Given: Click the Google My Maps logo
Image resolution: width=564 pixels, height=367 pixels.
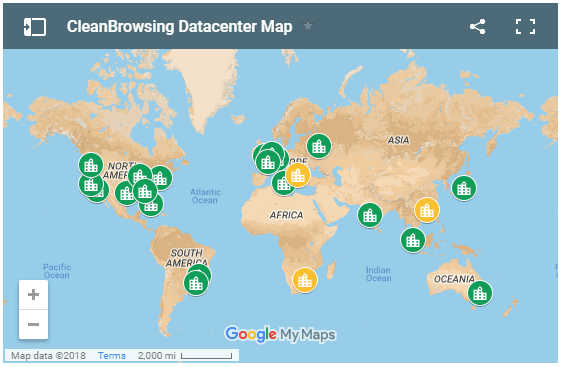Looking at the screenshot, I should (x=280, y=334).
